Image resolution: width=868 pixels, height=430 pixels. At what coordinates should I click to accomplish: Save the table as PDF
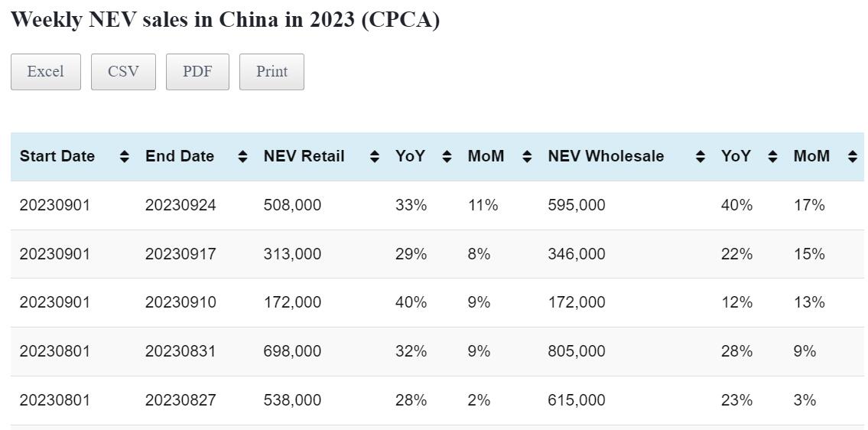click(197, 72)
